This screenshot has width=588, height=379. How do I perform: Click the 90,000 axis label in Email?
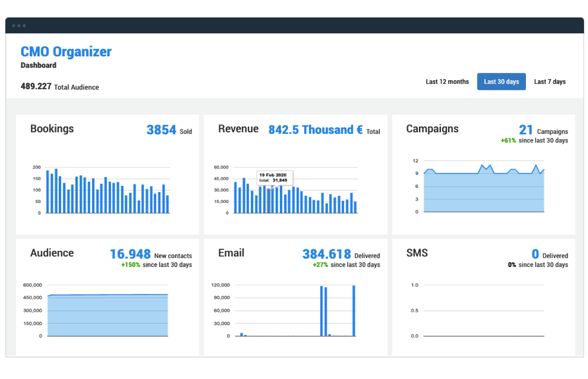coord(222,298)
